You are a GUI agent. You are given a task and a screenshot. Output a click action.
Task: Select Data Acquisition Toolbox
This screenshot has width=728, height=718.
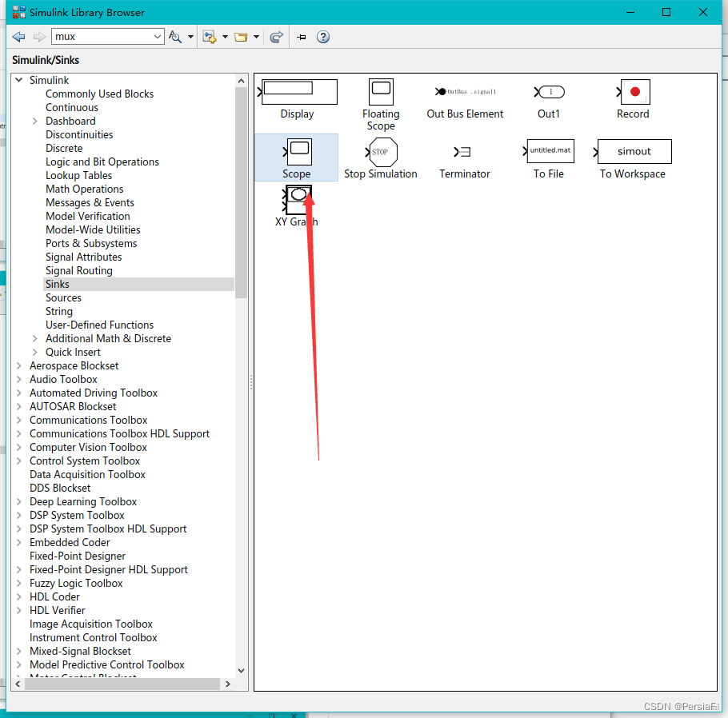pyautogui.click(x=87, y=474)
